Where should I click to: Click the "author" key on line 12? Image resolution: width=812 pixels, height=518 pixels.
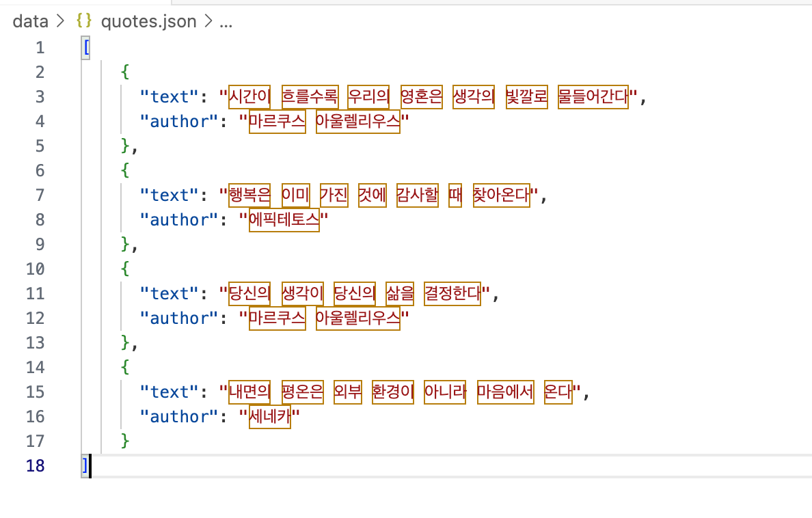[x=179, y=318]
